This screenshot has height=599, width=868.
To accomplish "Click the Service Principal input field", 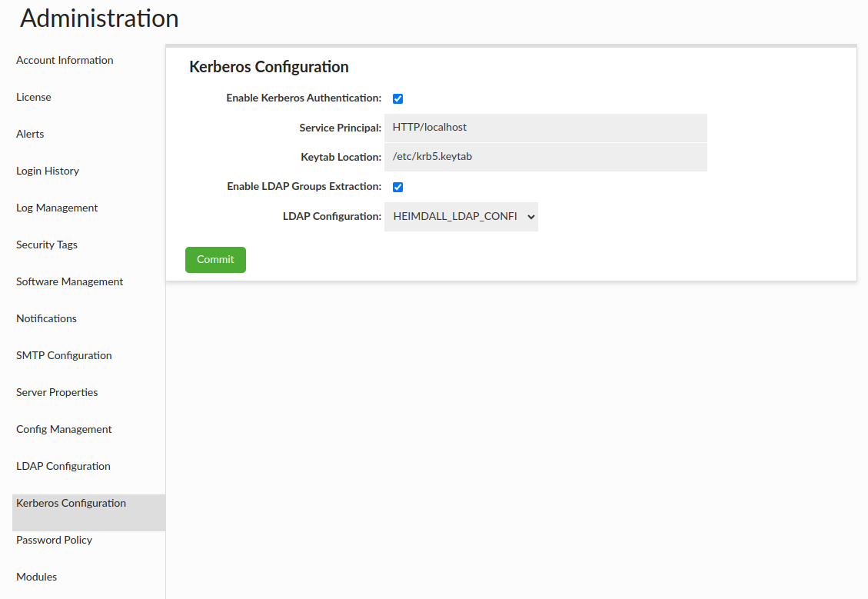I will pyautogui.click(x=545, y=128).
